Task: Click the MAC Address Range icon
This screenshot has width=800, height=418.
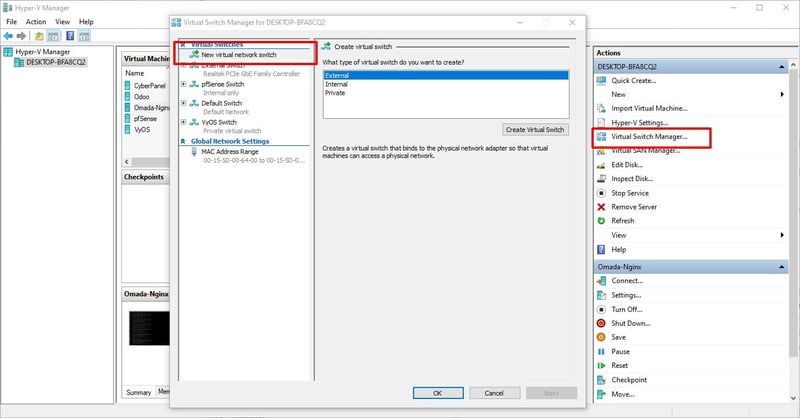Action: [194, 152]
